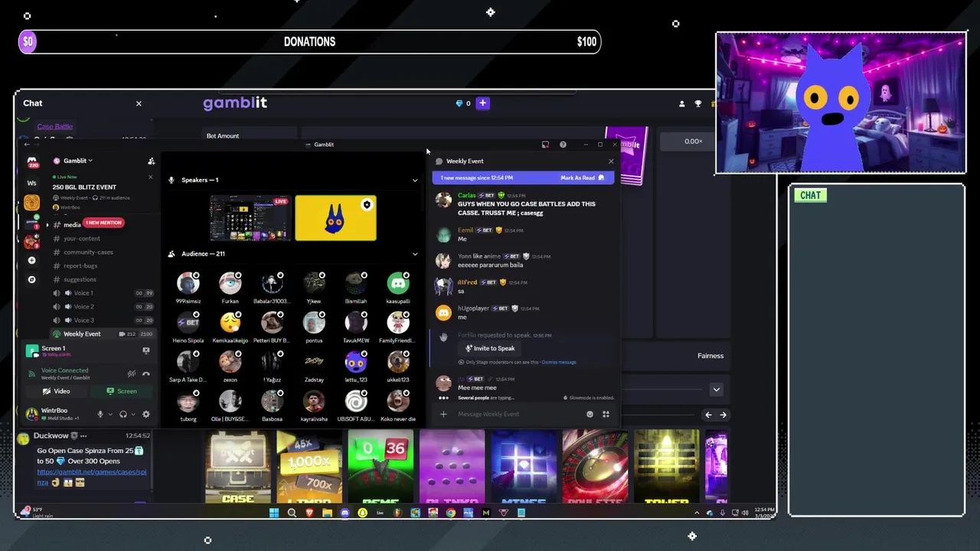
Task: Click the Dismiss message link
Action: click(x=558, y=362)
